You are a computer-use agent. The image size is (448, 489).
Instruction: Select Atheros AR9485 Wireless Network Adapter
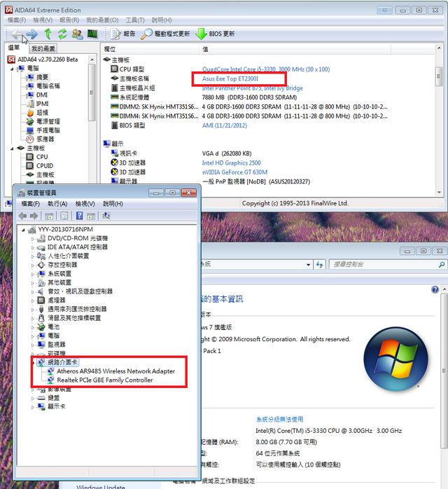click(x=115, y=371)
